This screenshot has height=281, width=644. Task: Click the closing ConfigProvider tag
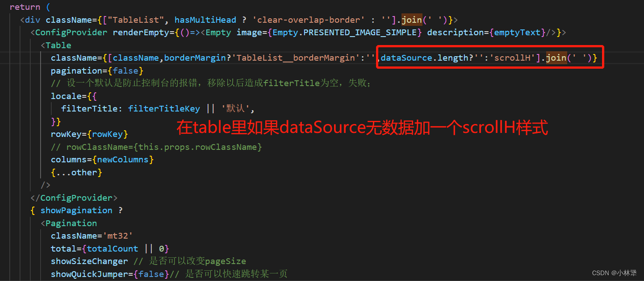[x=74, y=198]
